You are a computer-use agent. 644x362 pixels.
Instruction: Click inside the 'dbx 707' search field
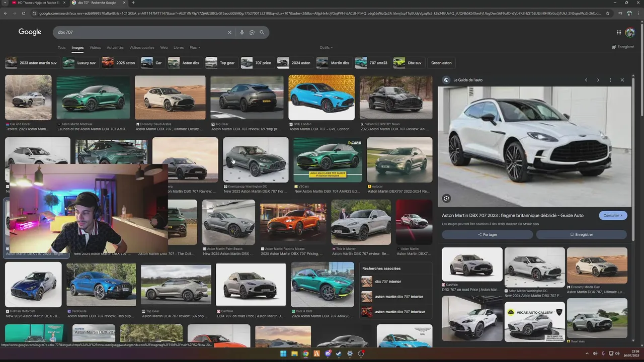[x=141, y=32]
